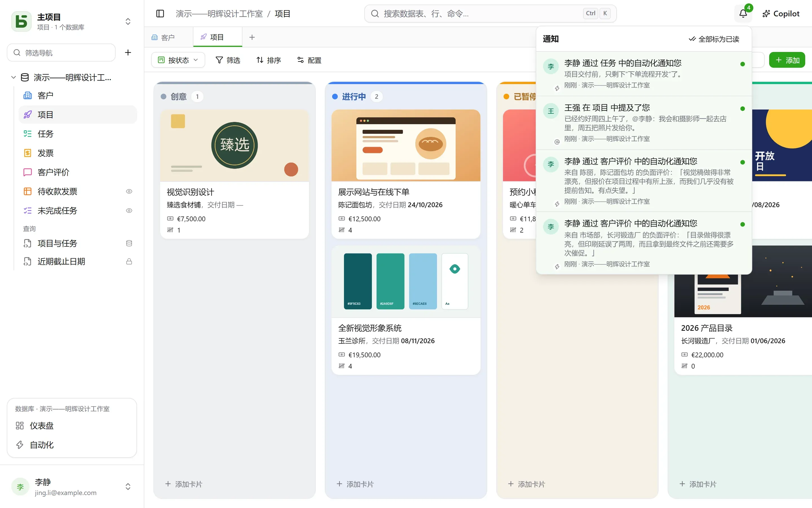Add a new view tab with plus
Viewport: 812px width, 508px height.
252,37
